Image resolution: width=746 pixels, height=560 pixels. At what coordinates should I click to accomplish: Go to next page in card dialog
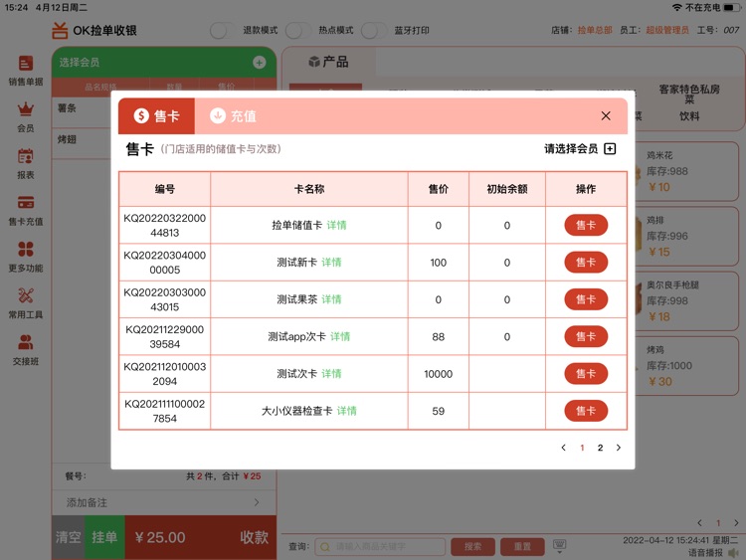pyautogui.click(x=619, y=448)
